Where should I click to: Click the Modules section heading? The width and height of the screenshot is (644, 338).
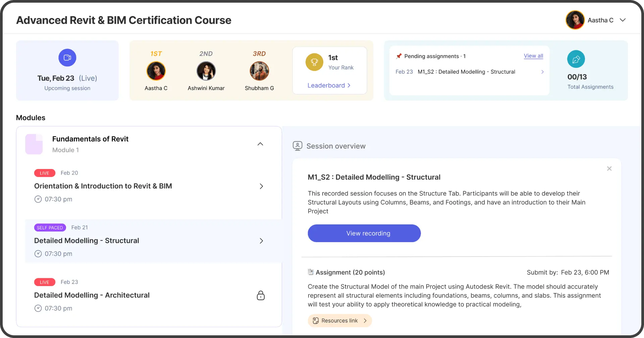[31, 118]
